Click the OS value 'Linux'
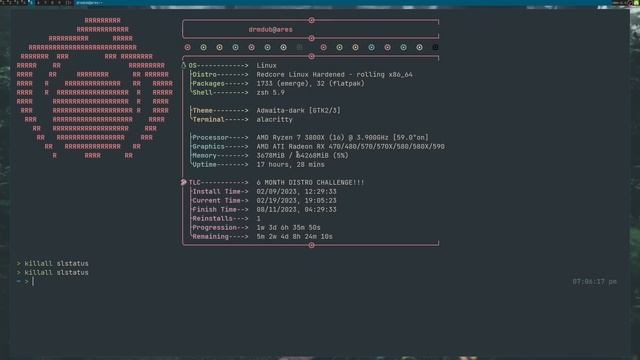Viewport: 640px width, 360px height. point(266,65)
